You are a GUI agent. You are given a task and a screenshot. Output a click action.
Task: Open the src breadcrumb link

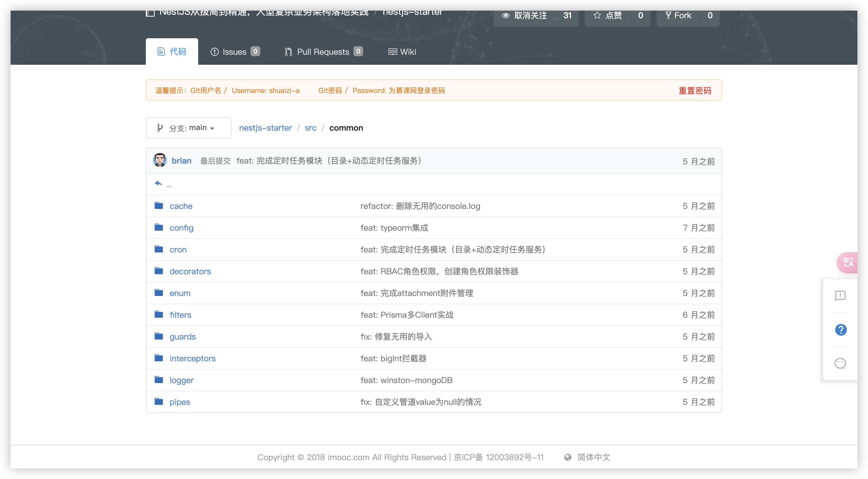coord(310,128)
